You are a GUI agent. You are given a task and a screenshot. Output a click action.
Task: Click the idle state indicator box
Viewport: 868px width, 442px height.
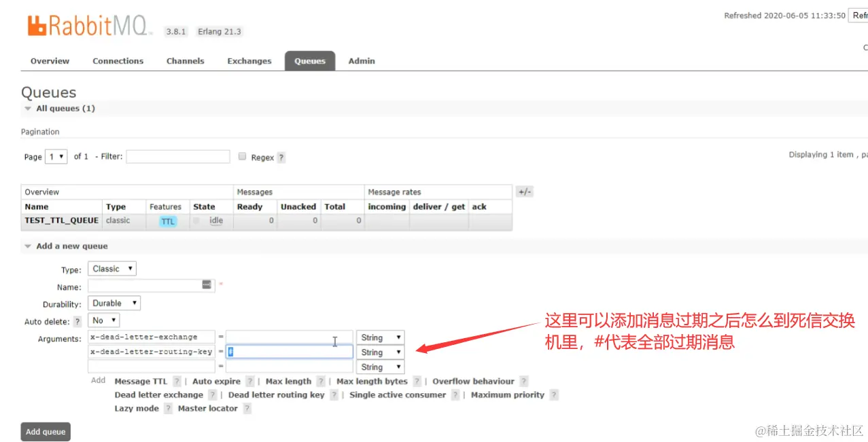tap(196, 220)
